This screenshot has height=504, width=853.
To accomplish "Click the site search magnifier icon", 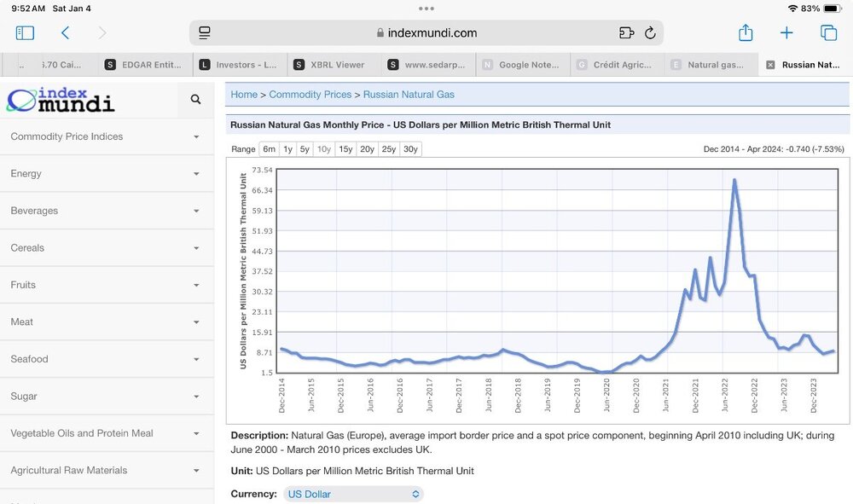I will (x=196, y=100).
